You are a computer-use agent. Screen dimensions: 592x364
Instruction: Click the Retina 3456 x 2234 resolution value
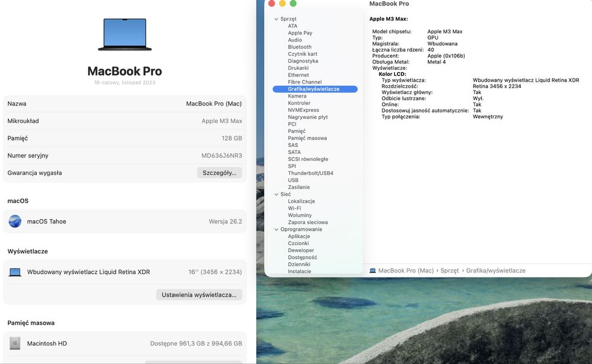[497, 86]
